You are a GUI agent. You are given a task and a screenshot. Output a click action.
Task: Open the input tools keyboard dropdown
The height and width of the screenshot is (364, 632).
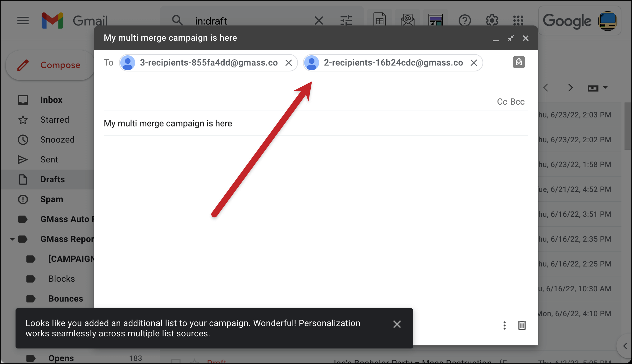pos(598,88)
